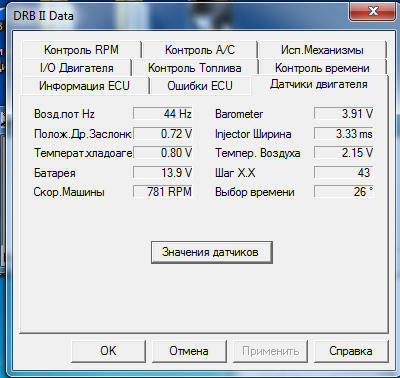This screenshot has width=400, height=378.
Task: Click the Отмена button
Action: [x=189, y=351]
